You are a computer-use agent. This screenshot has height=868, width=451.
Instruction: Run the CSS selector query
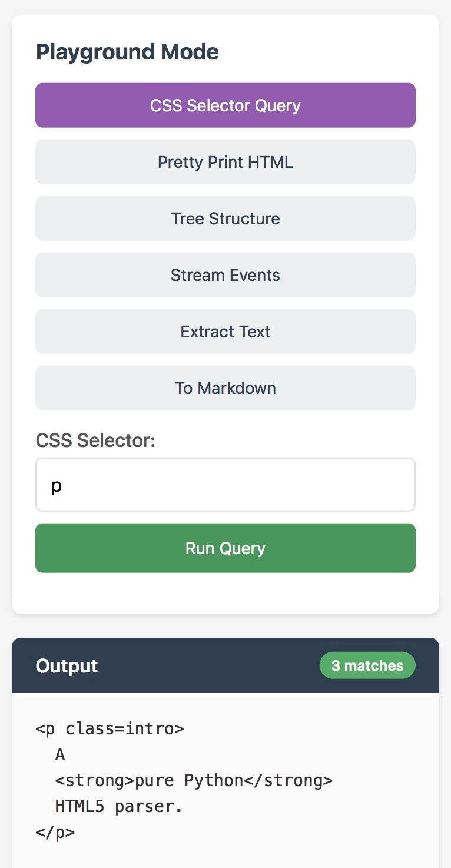point(225,548)
